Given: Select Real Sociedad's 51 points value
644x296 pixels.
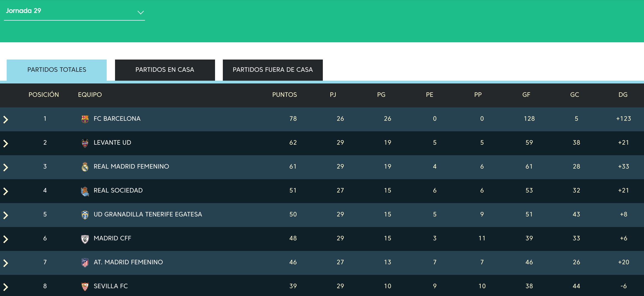Looking at the screenshot, I should pyautogui.click(x=293, y=191).
